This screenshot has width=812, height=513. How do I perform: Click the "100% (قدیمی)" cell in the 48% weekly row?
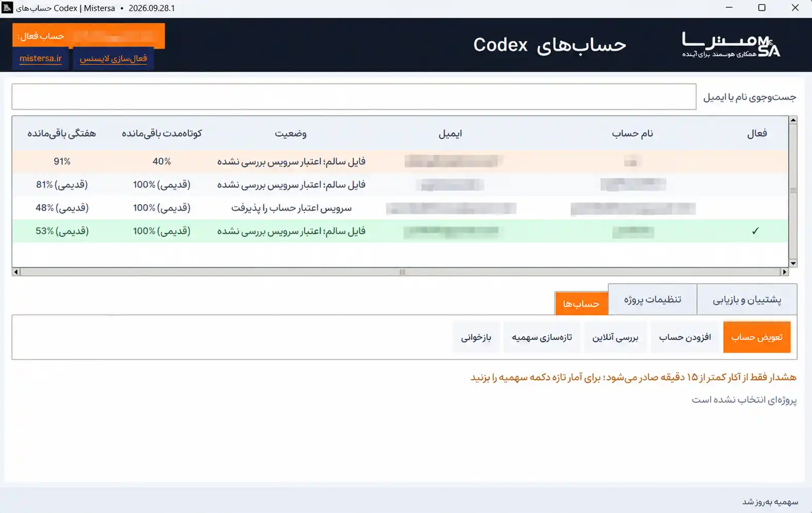pyautogui.click(x=162, y=208)
